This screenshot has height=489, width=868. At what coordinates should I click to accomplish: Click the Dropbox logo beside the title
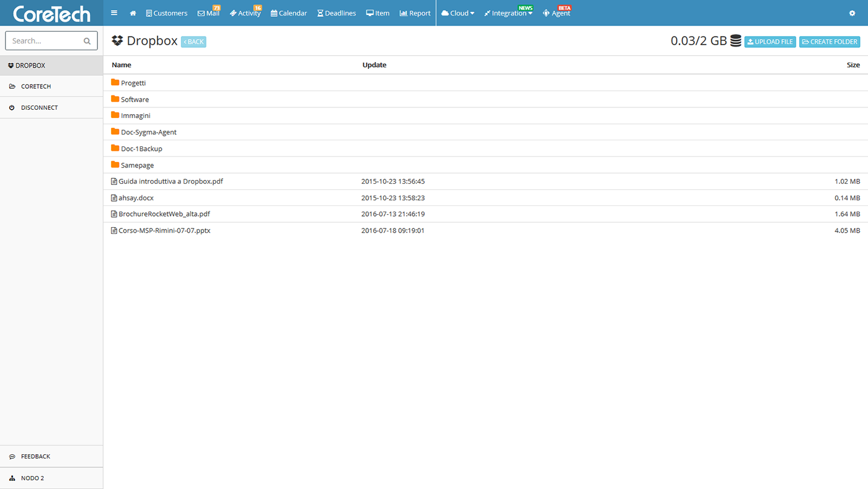(117, 41)
